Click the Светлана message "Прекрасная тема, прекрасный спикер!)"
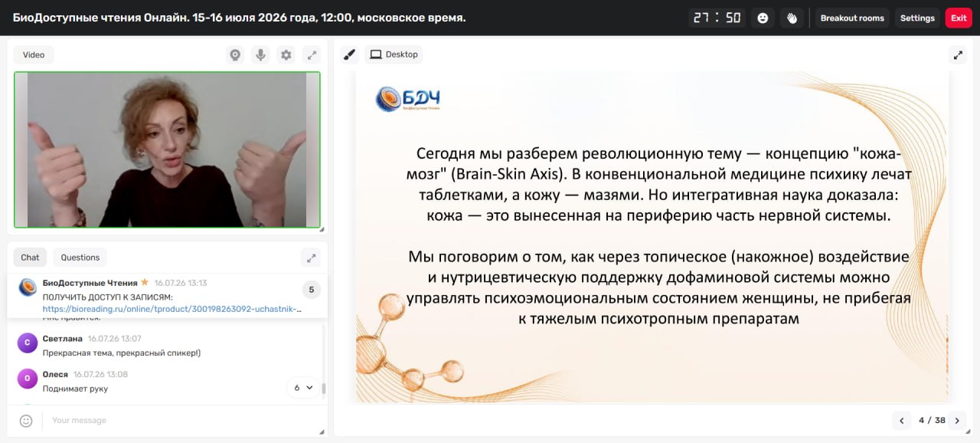The image size is (980, 443). point(122,353)
